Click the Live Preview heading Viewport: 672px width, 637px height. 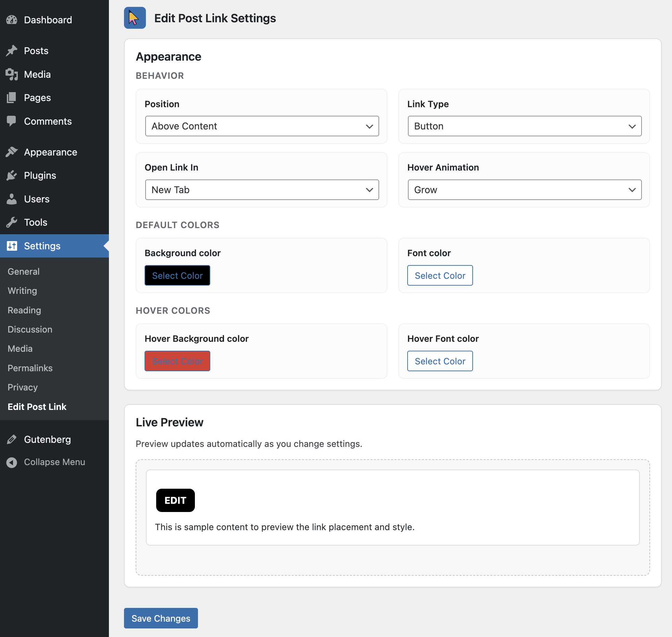(x=170, y=422)
